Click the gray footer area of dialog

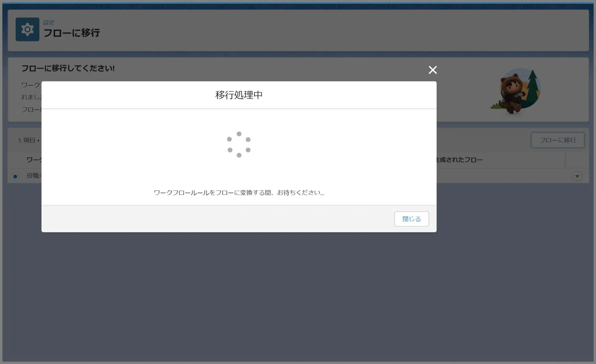217,219
